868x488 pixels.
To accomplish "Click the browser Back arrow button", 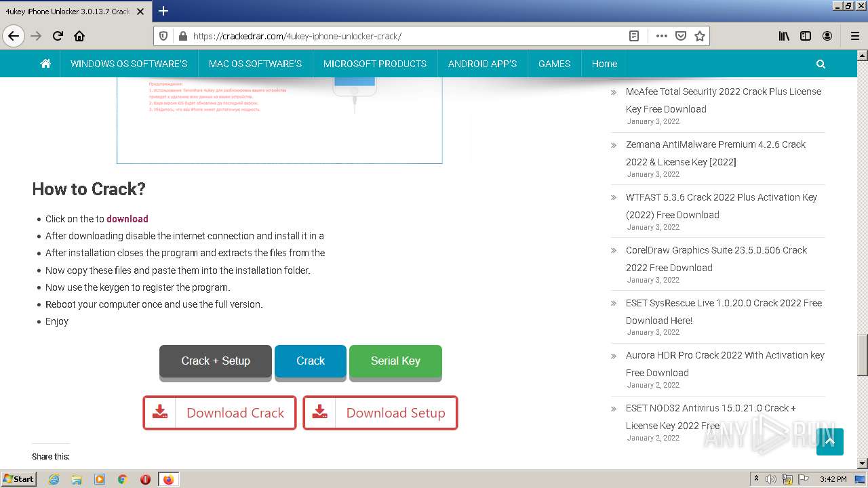I will pos(14,36).
